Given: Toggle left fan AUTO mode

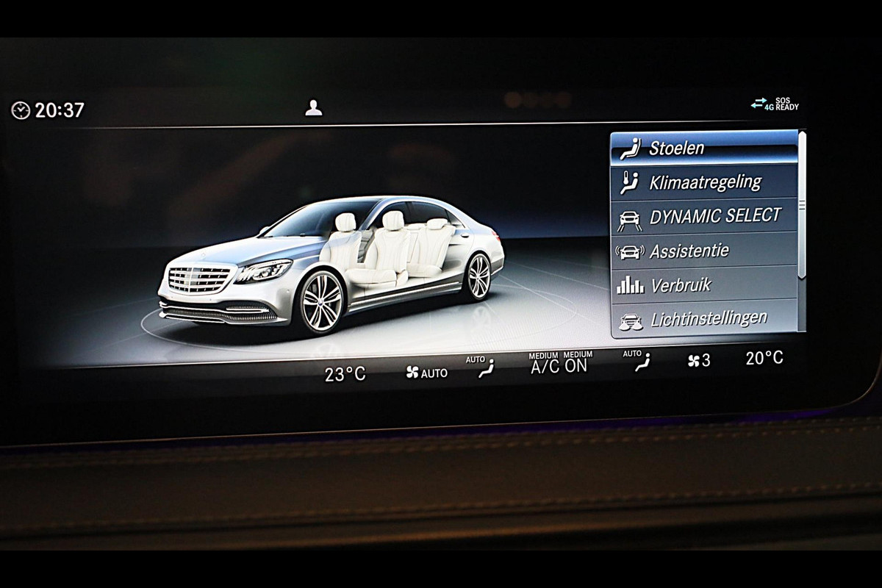Looking at the screenshot, I should (426, 373).
